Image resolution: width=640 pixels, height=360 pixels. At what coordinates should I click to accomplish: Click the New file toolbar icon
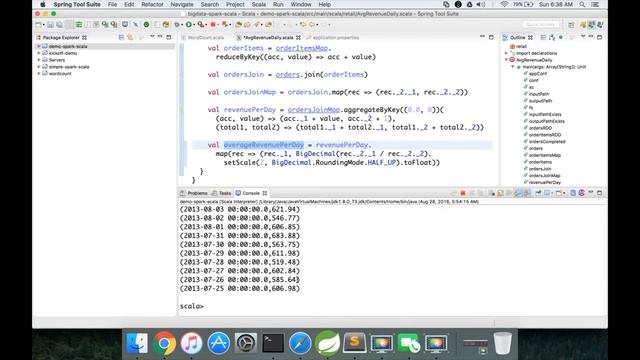[39, 25]
